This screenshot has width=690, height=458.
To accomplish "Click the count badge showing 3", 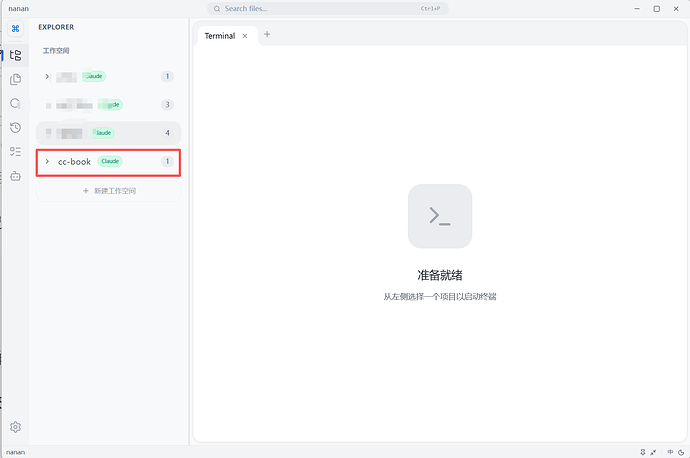I will coord(167,104).
